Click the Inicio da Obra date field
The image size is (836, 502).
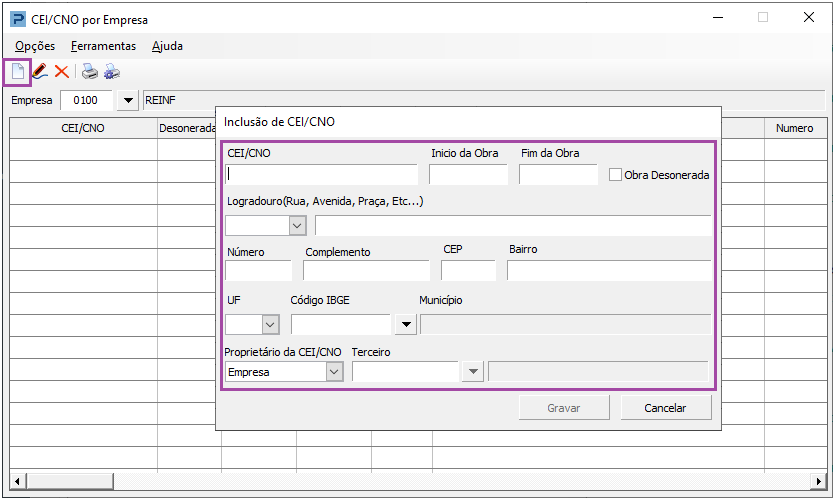coord(468,175)
